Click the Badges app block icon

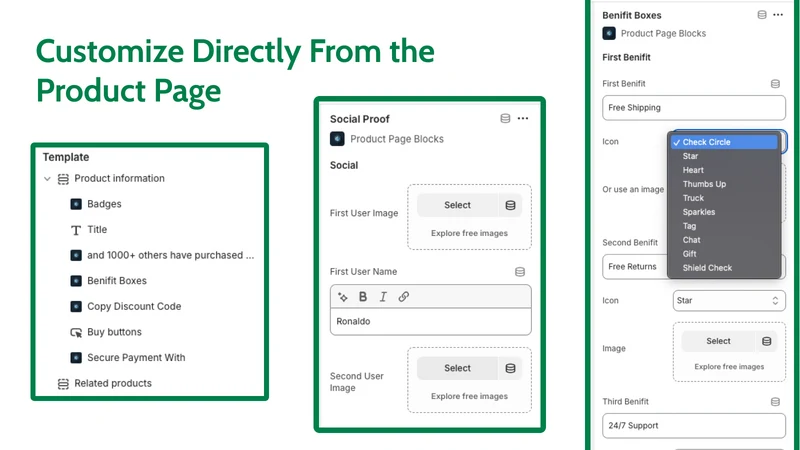point(76,204)
